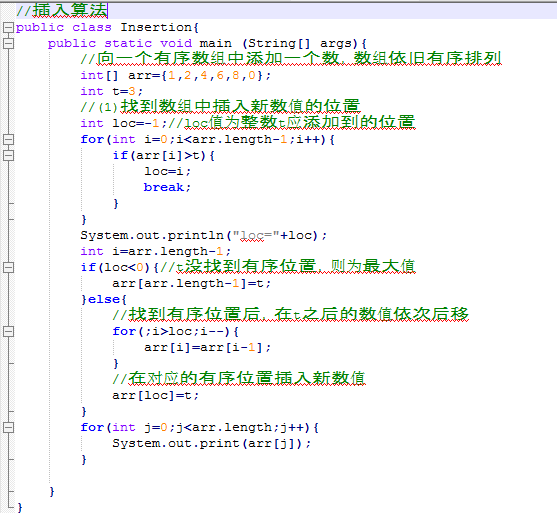Click the loc=i assignment statement
This screenshot has height=513, width=557.
click(167, 171)
